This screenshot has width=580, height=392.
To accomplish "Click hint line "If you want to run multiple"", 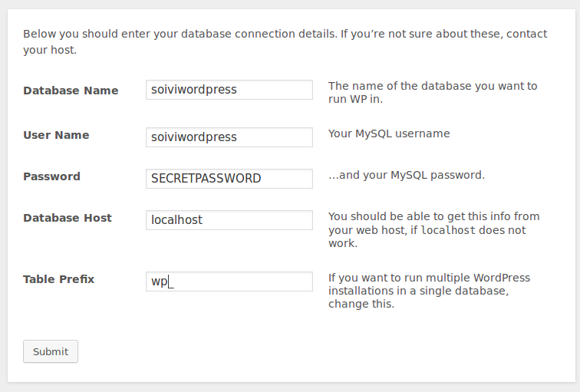I will click(429, 278).
